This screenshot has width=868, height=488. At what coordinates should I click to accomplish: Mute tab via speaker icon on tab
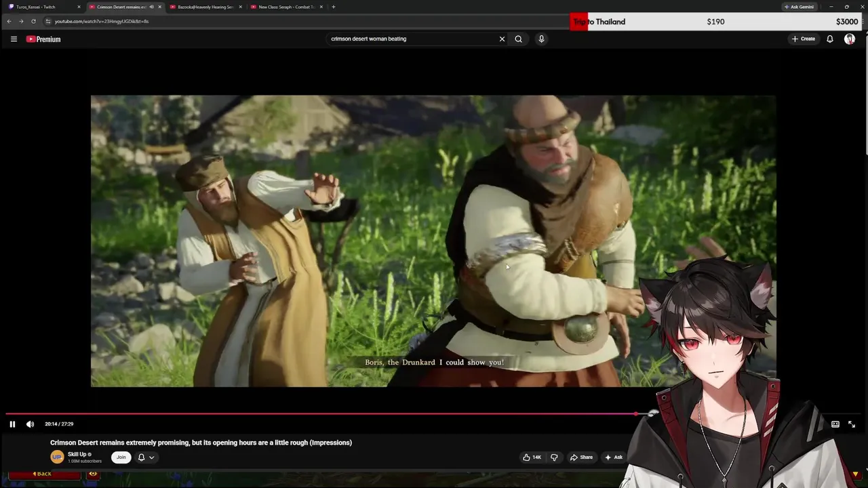pos(151,7)
